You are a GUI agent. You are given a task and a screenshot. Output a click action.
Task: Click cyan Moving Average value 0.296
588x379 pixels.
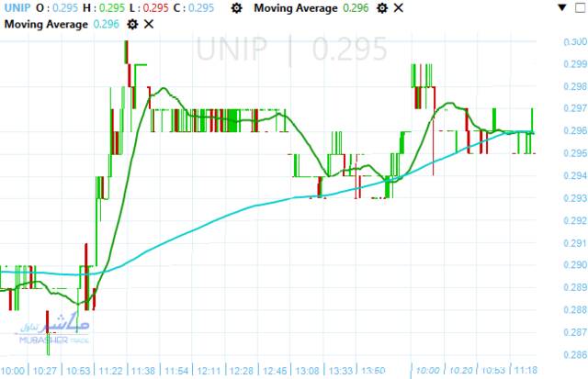click(x=107, y=25)
